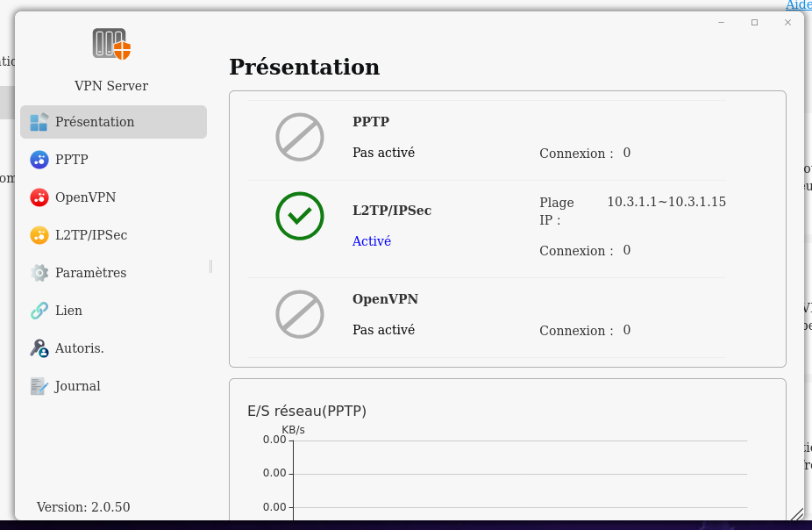The image size is (812, 530).
Task: Click the Aide link at top right
Action: click(x=798, y=5)
